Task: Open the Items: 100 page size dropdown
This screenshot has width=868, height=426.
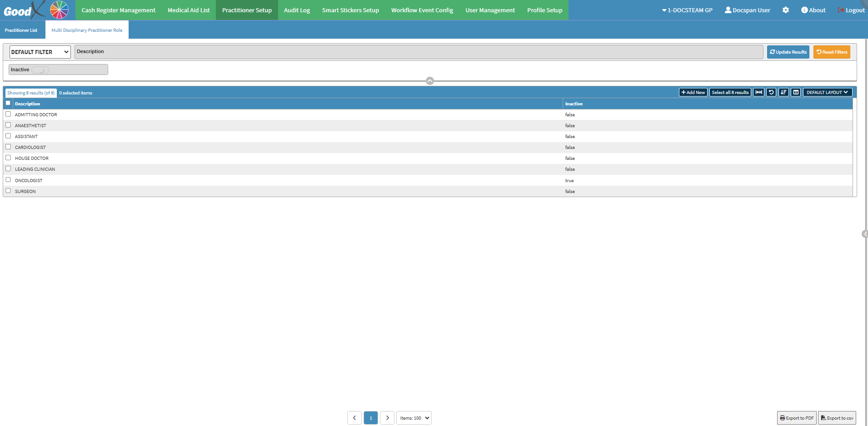Action: 414,418
